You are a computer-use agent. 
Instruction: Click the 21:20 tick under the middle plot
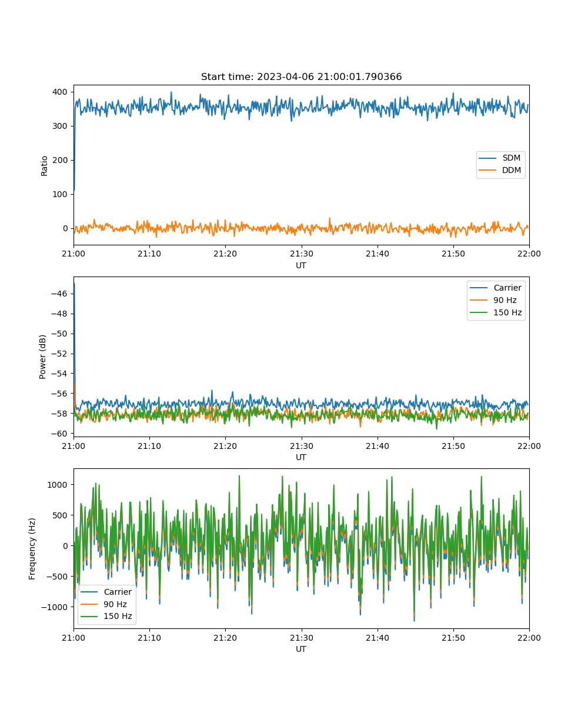tap(225, 445)
